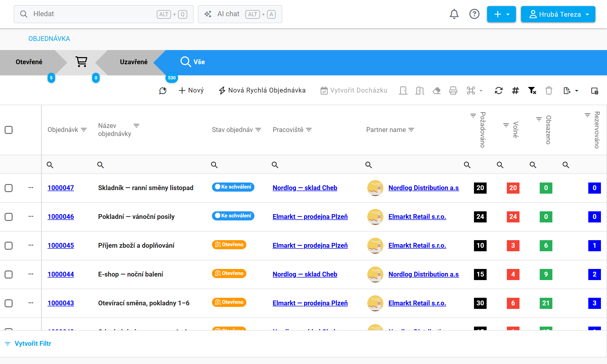Click the reload-with-star icon before Nový

(x=163, y=90)
